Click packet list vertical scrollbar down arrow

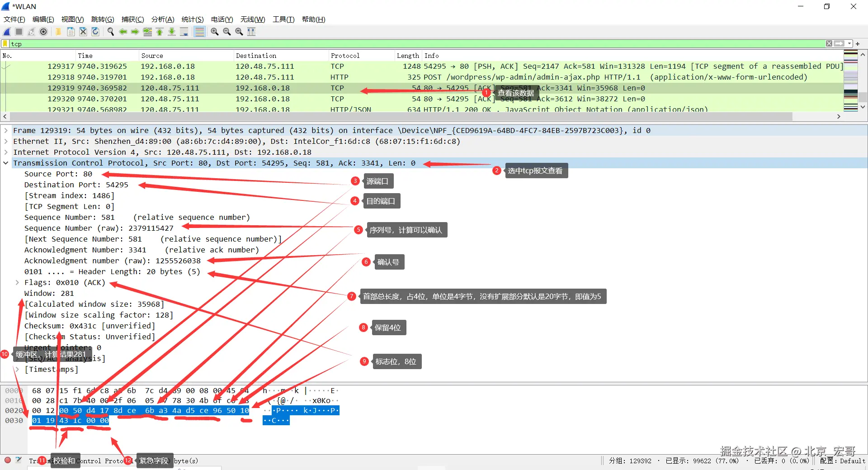pos(863,107)
